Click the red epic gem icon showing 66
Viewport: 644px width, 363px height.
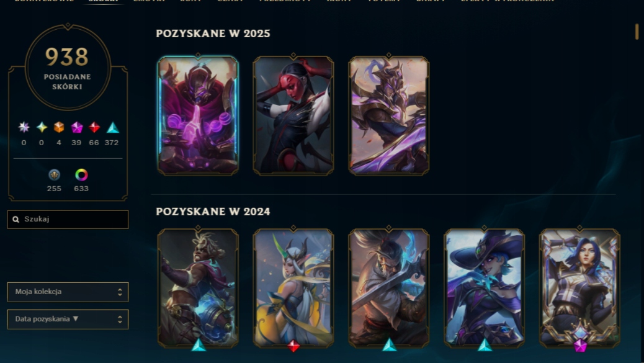coord(94,128)
